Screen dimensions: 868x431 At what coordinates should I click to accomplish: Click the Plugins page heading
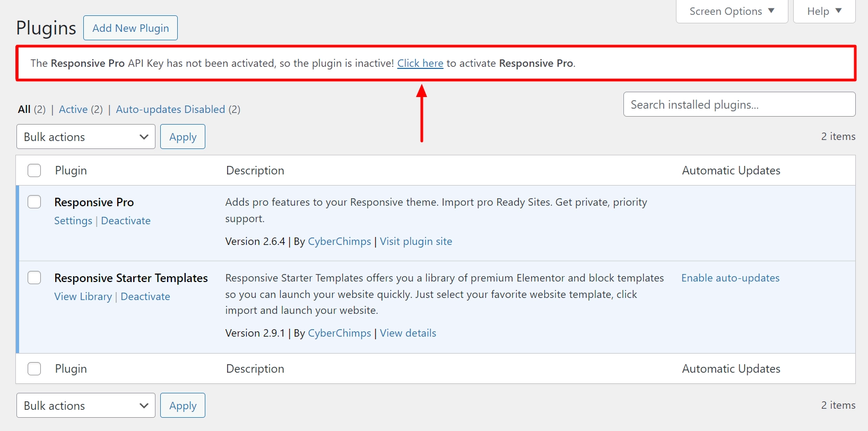point(46,28)
